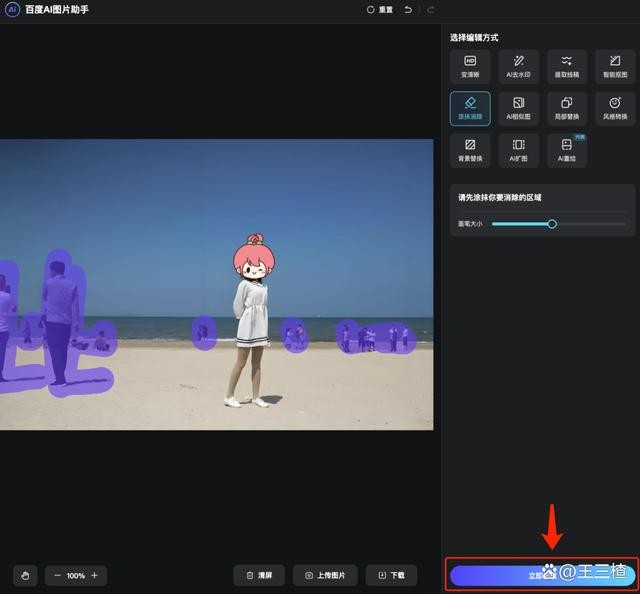Click the beach photo on the canvas
Viewport: 640px width, 594px height.
point(216,285)
